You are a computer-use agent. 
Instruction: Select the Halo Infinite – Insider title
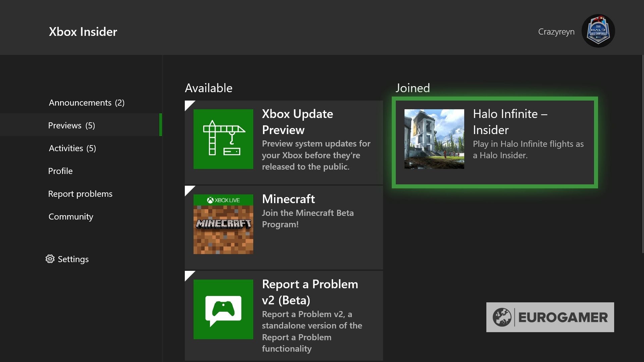510,122
